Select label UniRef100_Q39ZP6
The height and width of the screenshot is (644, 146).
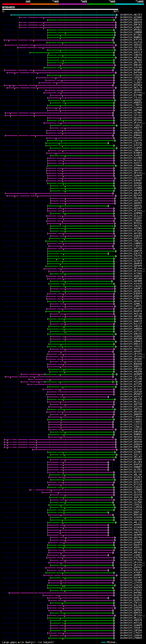131,608
